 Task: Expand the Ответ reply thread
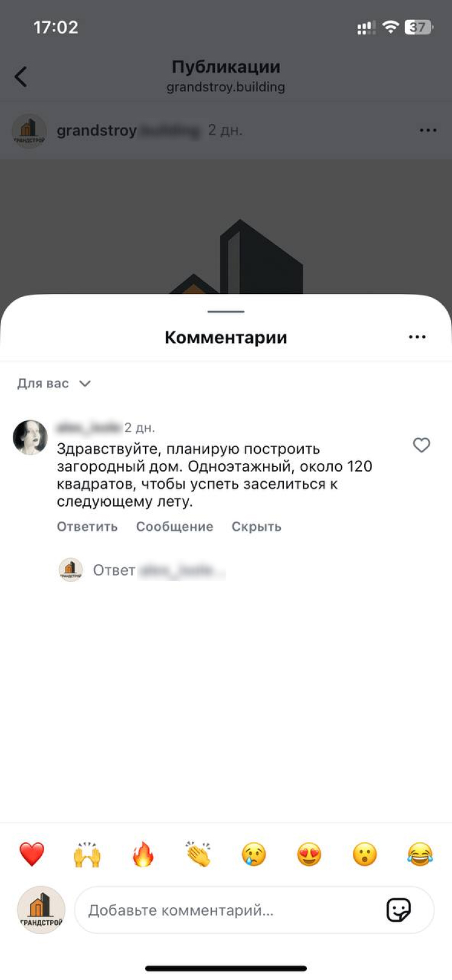(142, 570)
